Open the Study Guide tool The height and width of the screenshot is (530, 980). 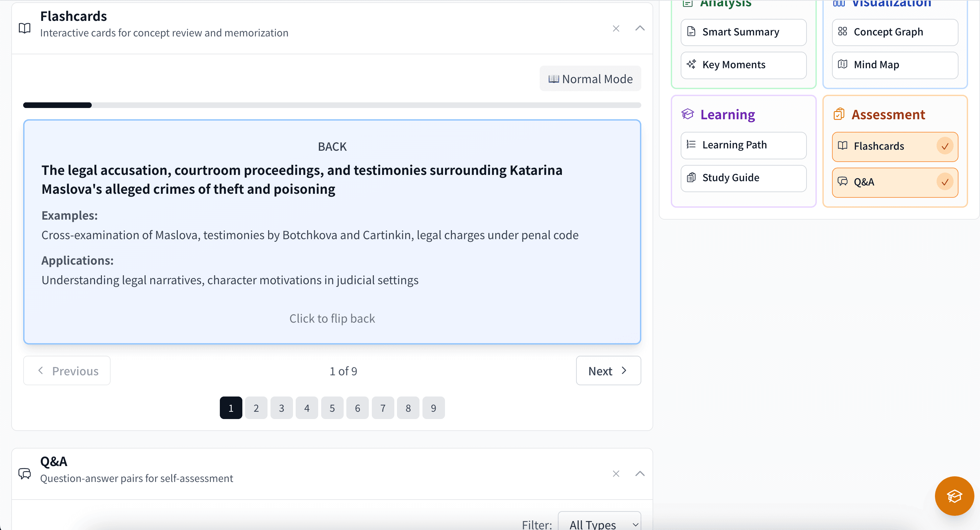click(x=743, y=178)
